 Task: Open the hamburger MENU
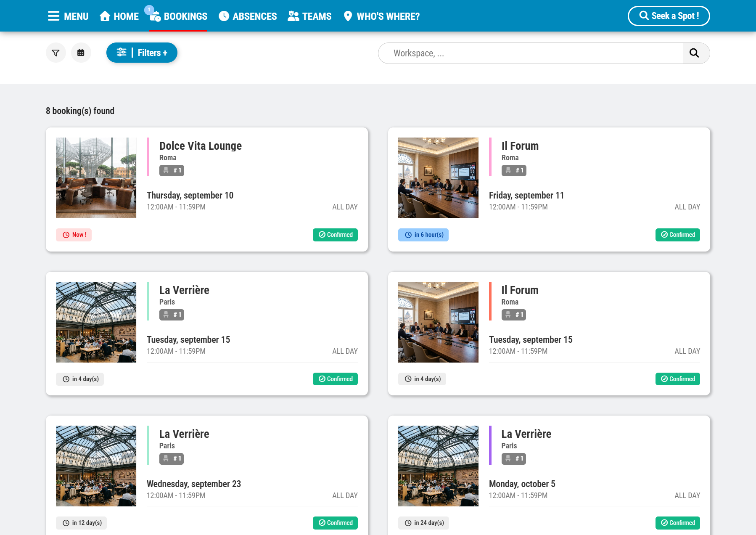pos(68,16)
